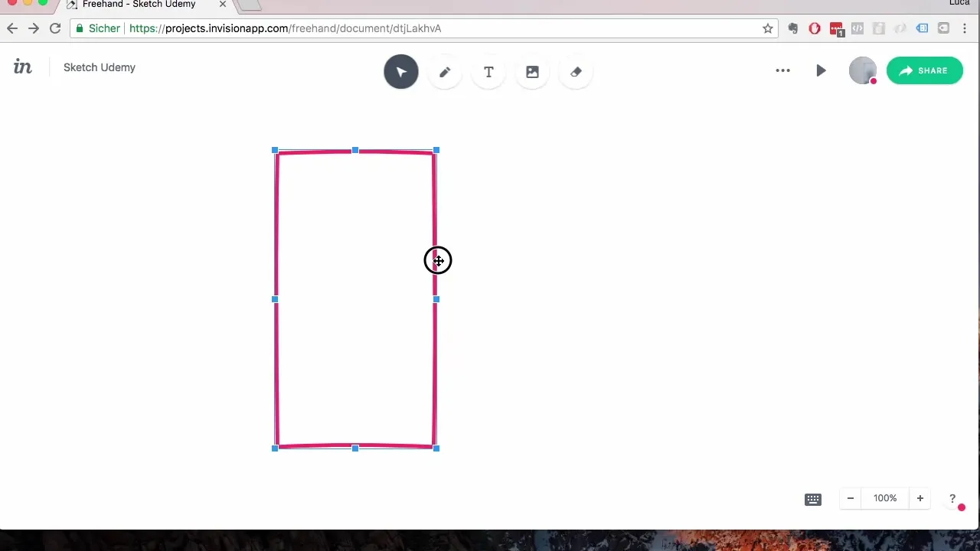Image resolution: width=980 pixels, height=551 pixels.
Task: Click the top-left selection handle of the rectangle
Action: click(275, 150)
